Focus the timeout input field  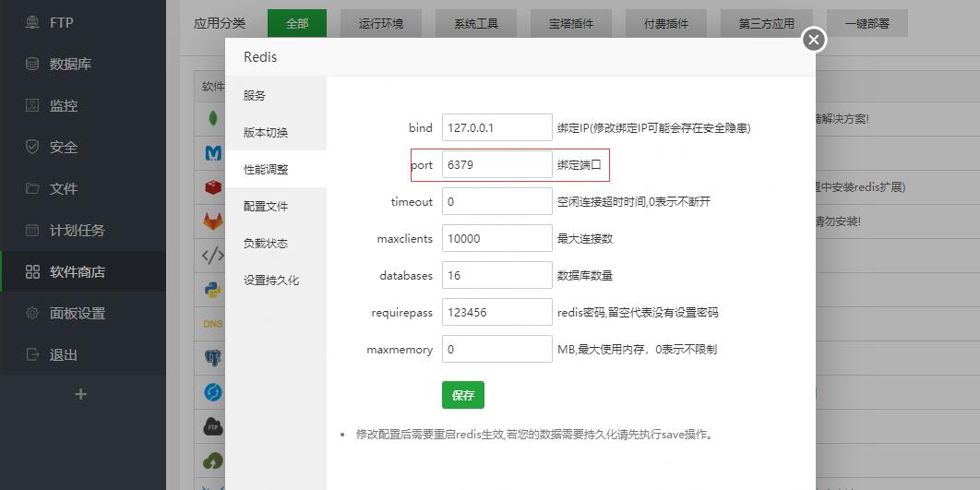497,201
